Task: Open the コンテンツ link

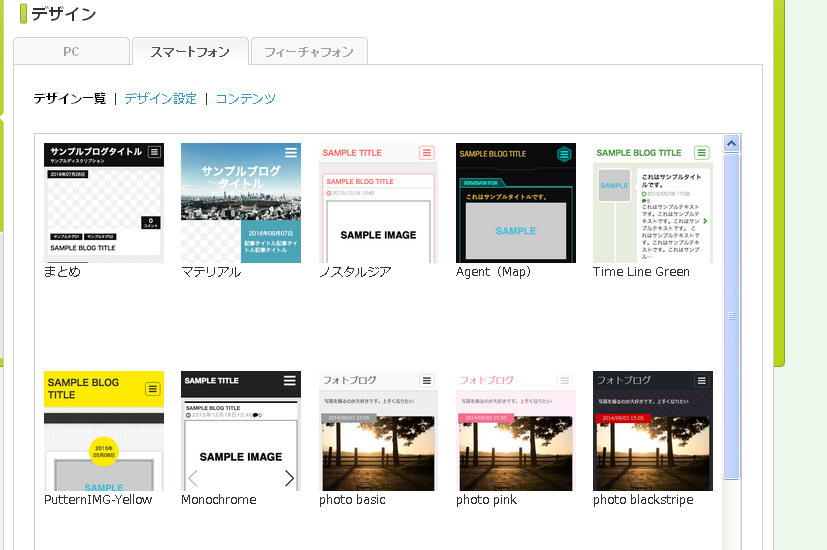Action: [246, 99]
